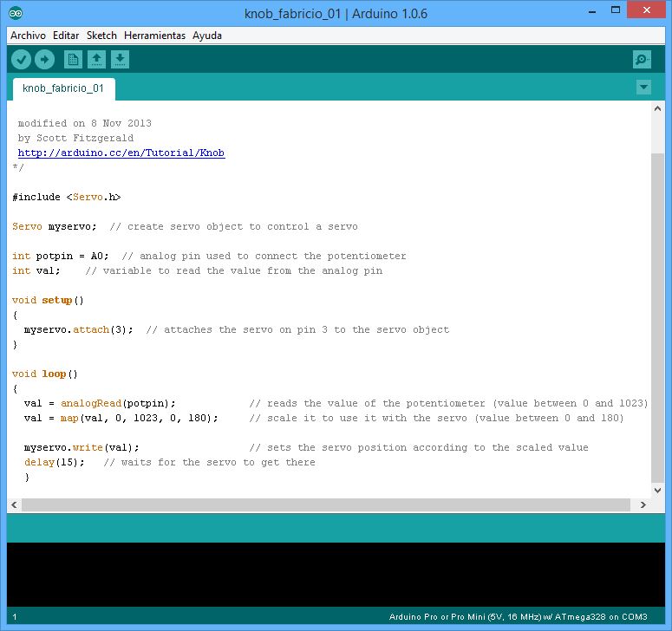The width and height of the screenshot is (672, 631).
Task: Click the vertical scrollbar thumb
Action: pyautogui.click(x=658, y=317)
